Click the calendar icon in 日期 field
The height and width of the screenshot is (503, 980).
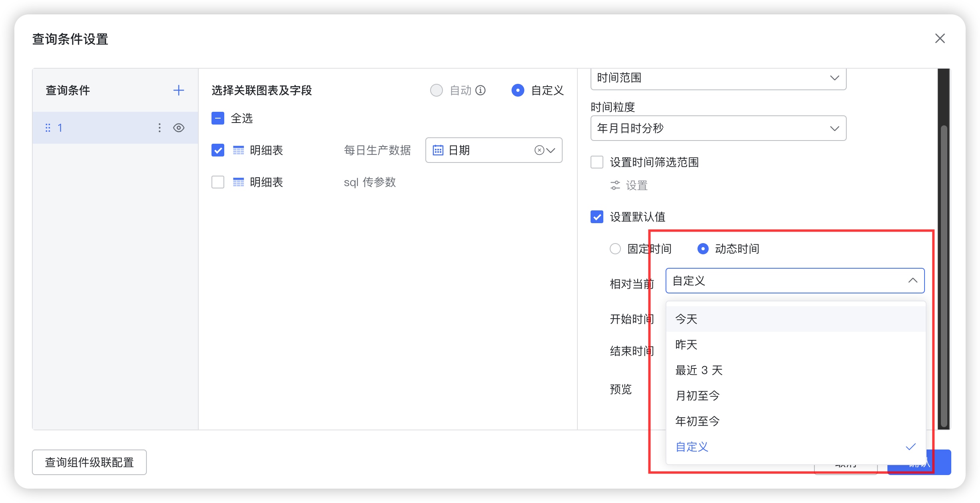point(438,150)
